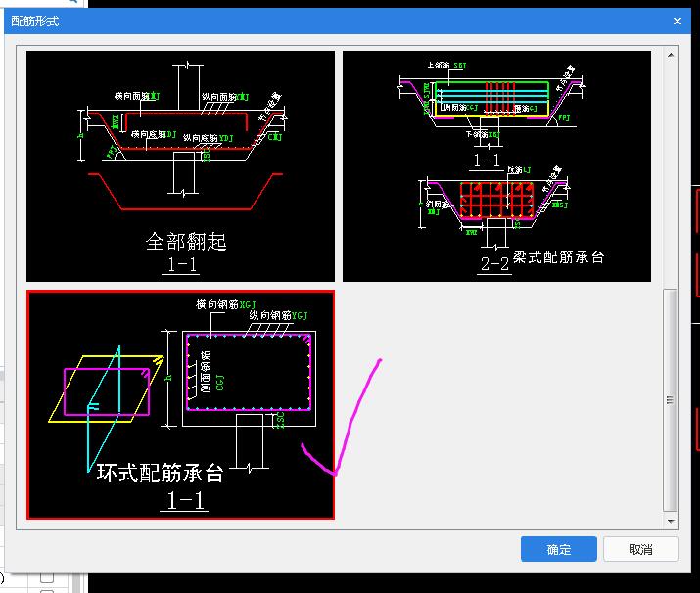Close the 配筋形式 dialog
Screen dimensions: 700x593
(677, 21)
